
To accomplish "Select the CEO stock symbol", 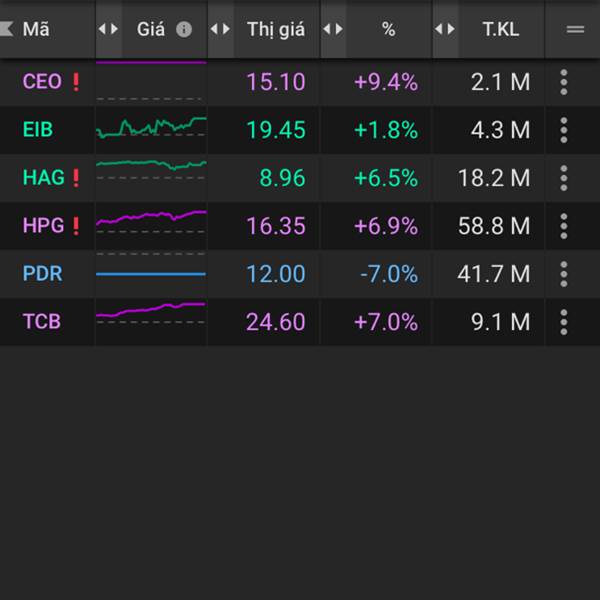I will pos(42,82).
